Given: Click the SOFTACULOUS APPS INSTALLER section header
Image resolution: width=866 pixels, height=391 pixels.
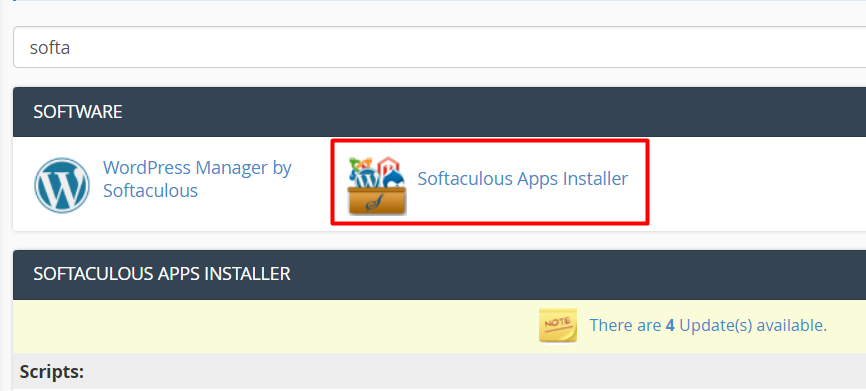Looking at the screenshot, I should [x=440, y=274].
